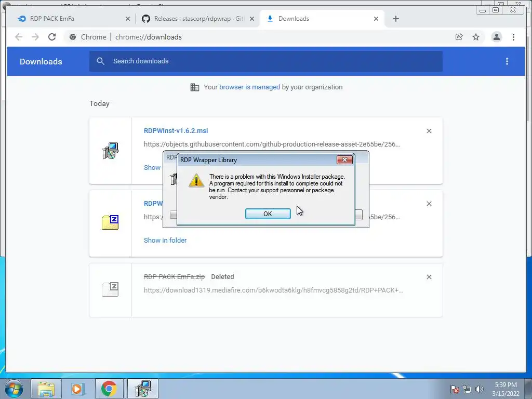Image resolution: width=532 pixels, height=399 pixels.
Task: Click the volume speaker icon in the tray
Action: pyautogui.click(x=479, y=389)
